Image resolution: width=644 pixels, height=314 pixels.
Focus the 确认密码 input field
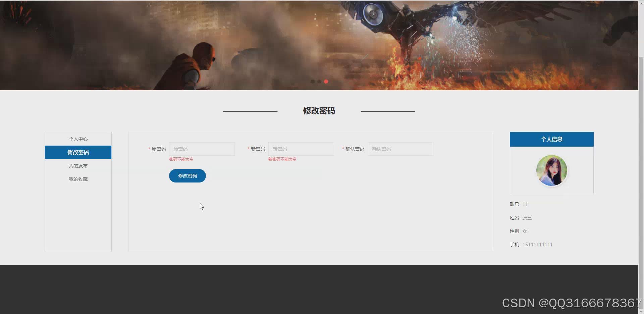400,149
